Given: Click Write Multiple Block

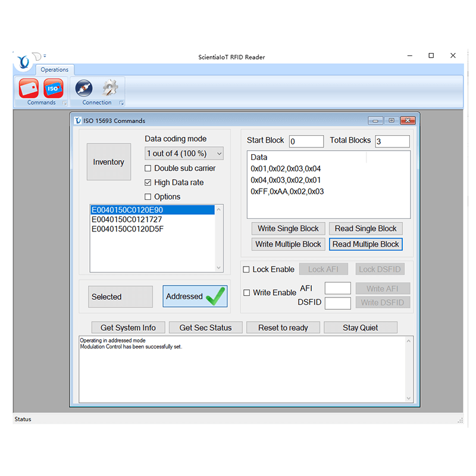Looking at the screenshot, I should point(288,244).
